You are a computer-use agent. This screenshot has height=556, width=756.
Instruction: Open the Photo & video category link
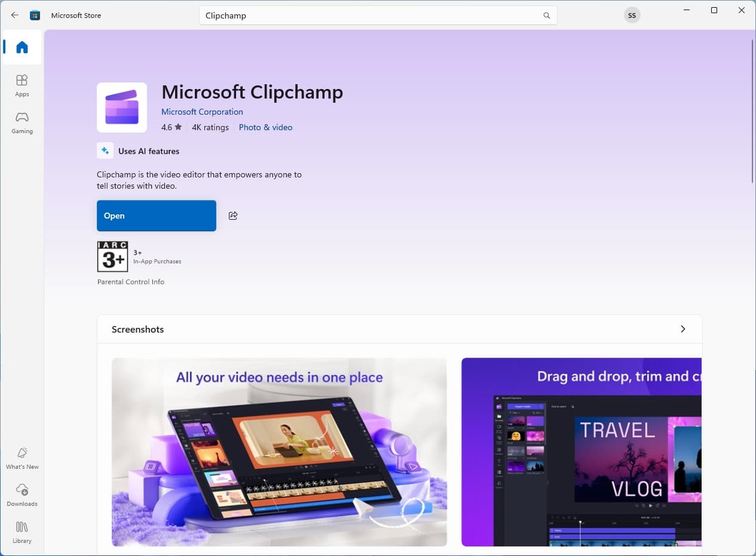[265, 127]
